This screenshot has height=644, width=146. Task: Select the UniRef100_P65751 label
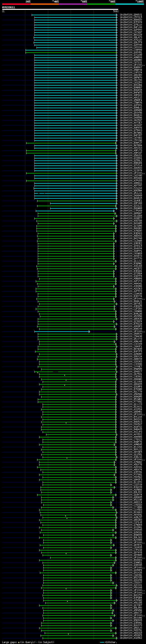(131, 630)
